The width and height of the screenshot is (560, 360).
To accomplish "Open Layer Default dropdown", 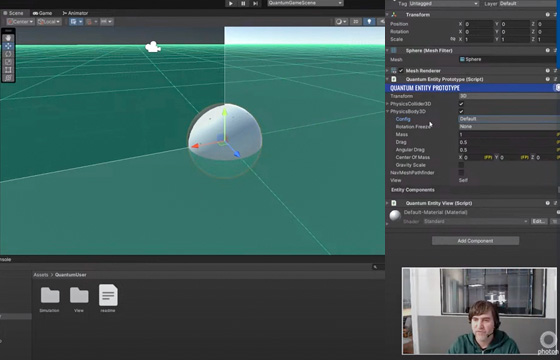I will click(x=529, y=3).
